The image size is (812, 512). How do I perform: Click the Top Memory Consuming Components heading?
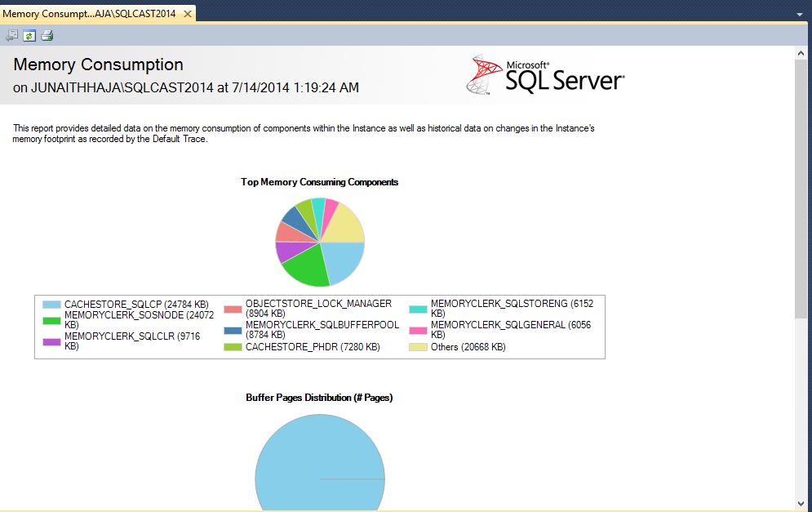tap(320, 182)
